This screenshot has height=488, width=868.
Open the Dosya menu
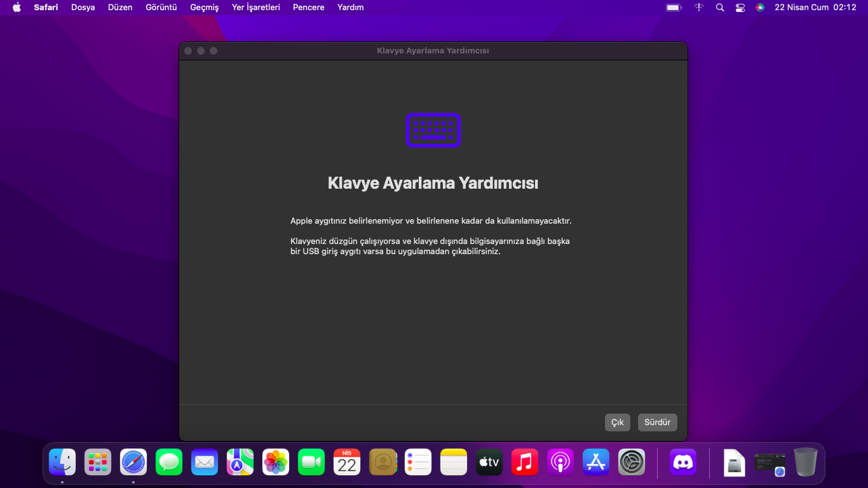[x=83, y=8]
